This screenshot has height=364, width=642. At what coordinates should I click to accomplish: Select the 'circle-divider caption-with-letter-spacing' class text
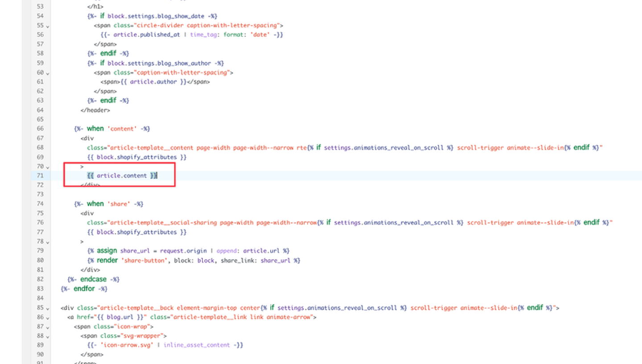click(206, 25)
